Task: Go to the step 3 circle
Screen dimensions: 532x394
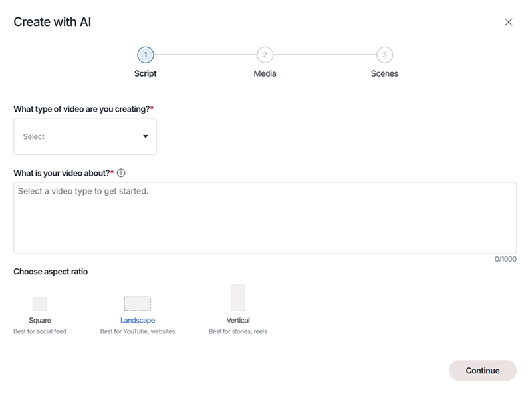Action: [384, 55]
